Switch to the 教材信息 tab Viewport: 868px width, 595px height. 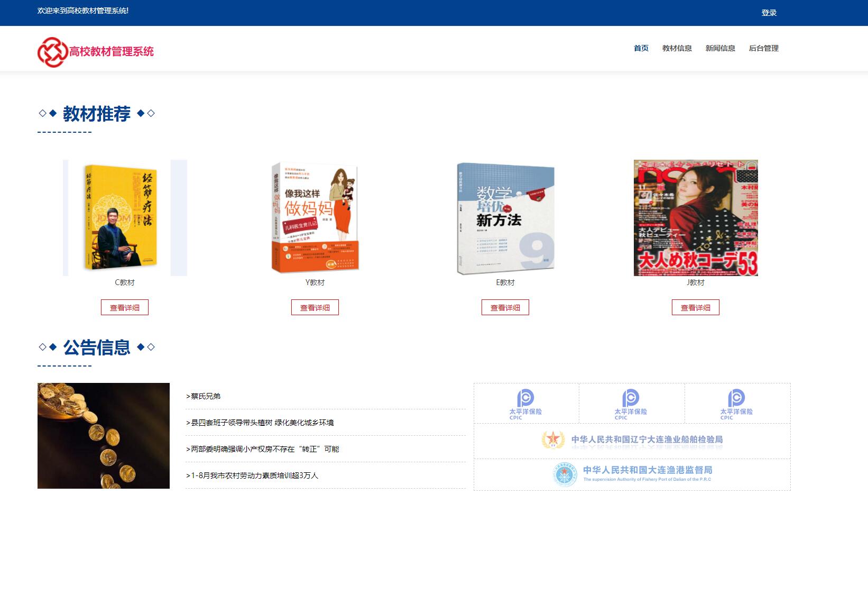pos(678,48)
